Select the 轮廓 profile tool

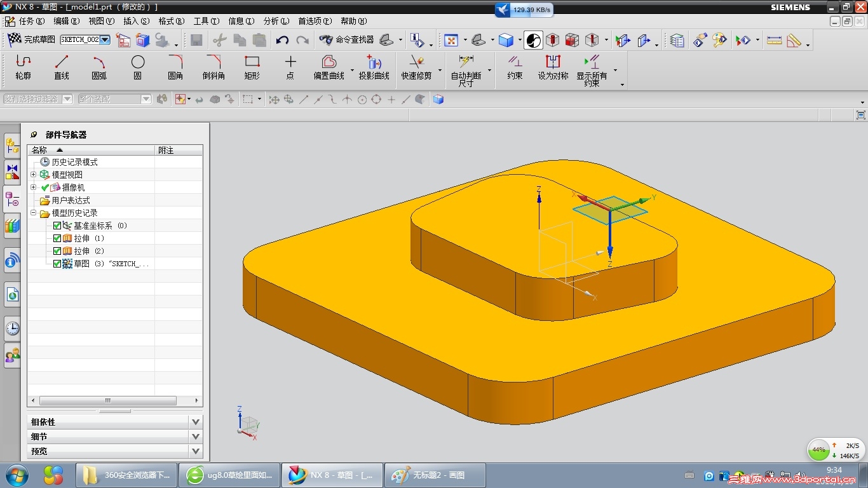[x=24, y=67]
